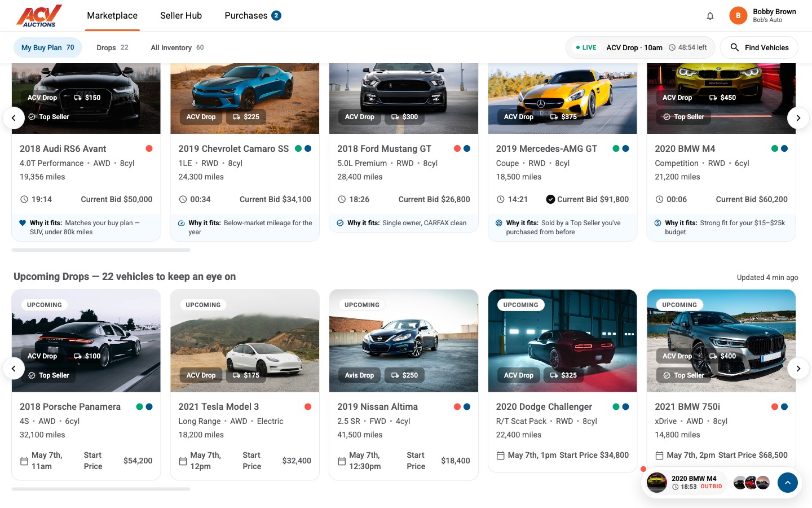The width and height of the screenshot is (812, 508).
Task: Open the LIVE ACV Drop 10am pill
Action: (x=640, y=47)
